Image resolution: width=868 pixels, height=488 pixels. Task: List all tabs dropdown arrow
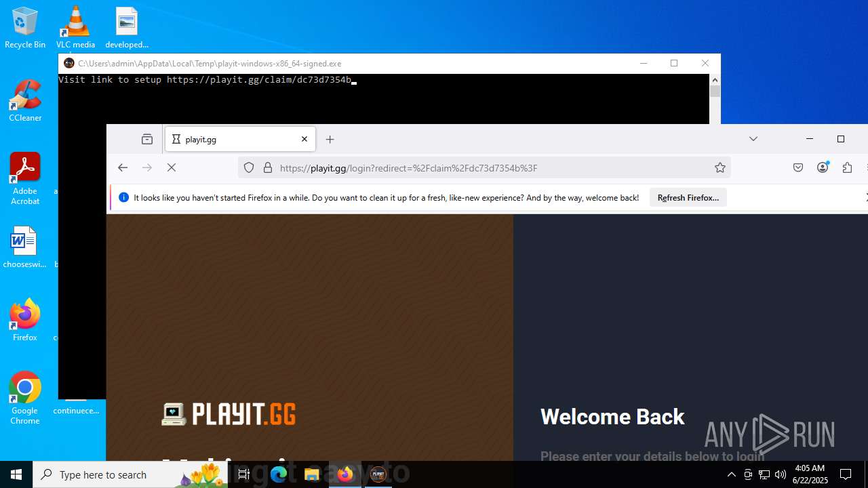click(753, 139)
